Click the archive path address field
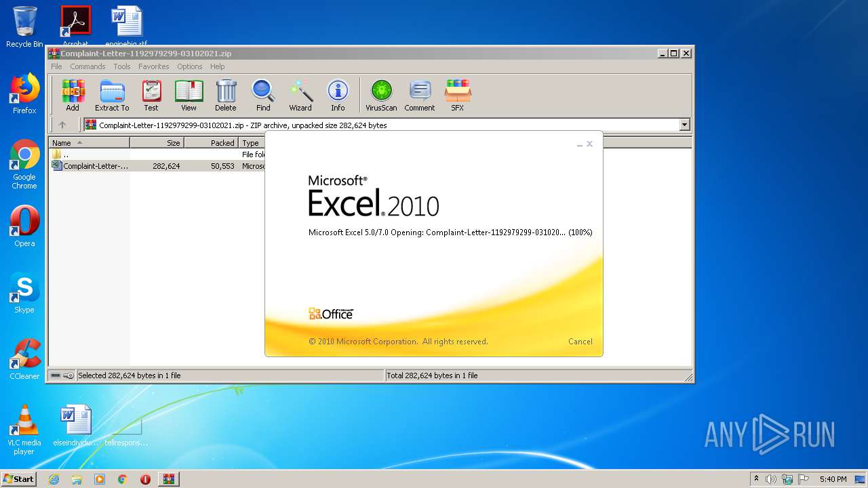The image size is (868, 488). (x=381, y=125)
